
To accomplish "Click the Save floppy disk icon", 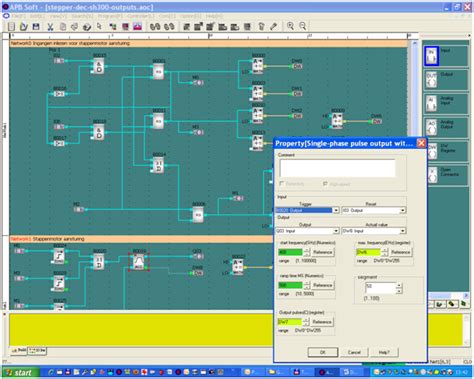I will click(x=36, y=27).
